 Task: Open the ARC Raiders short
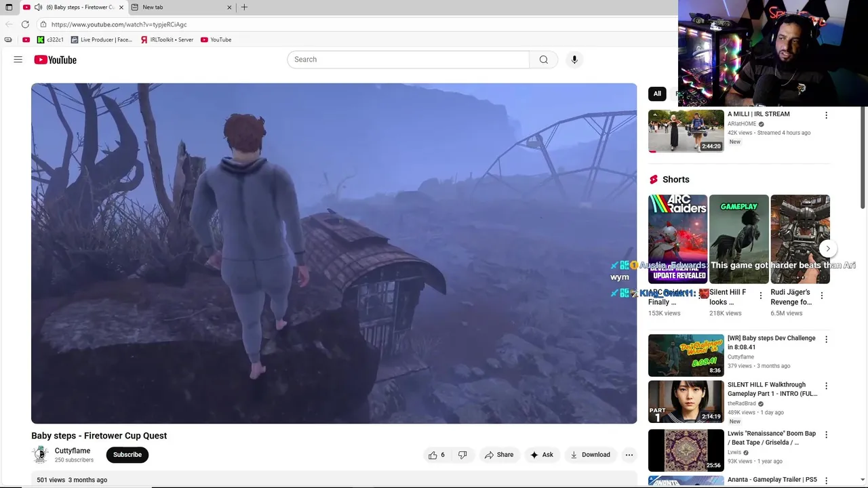coord(677,239)
